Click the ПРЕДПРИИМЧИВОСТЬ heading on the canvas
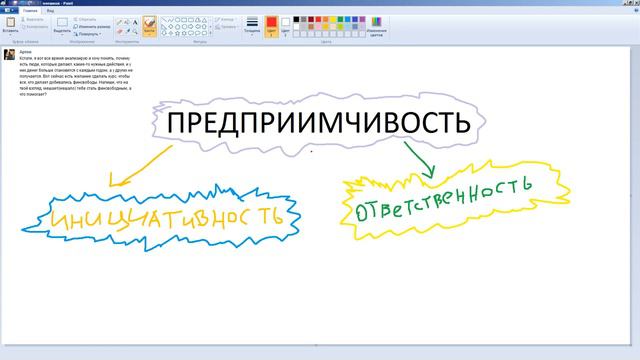The height and width of the screenshot is (360, 640). [319, 122]
